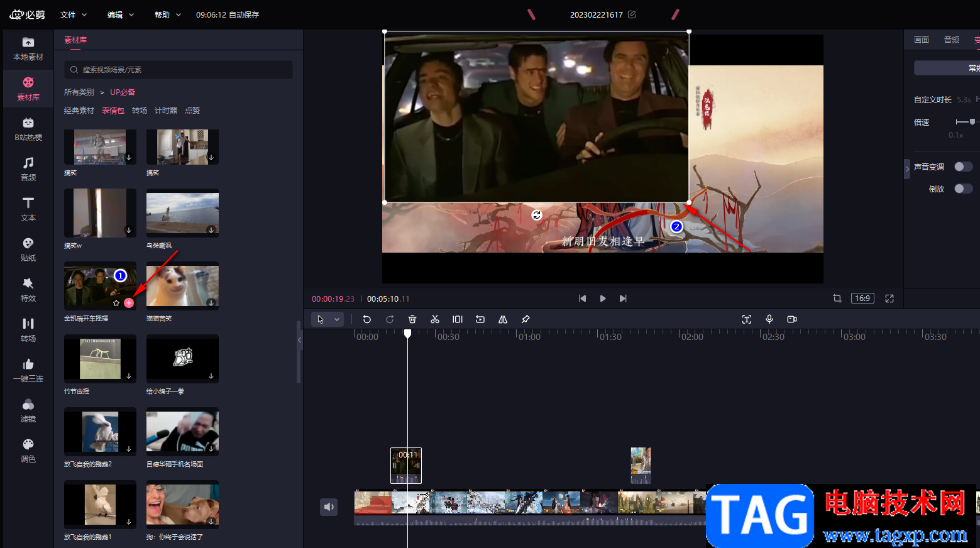Viewport: 980px width, 548px height.
Task: Open the 特效 effects panel
Action: [x=28, y=290]
